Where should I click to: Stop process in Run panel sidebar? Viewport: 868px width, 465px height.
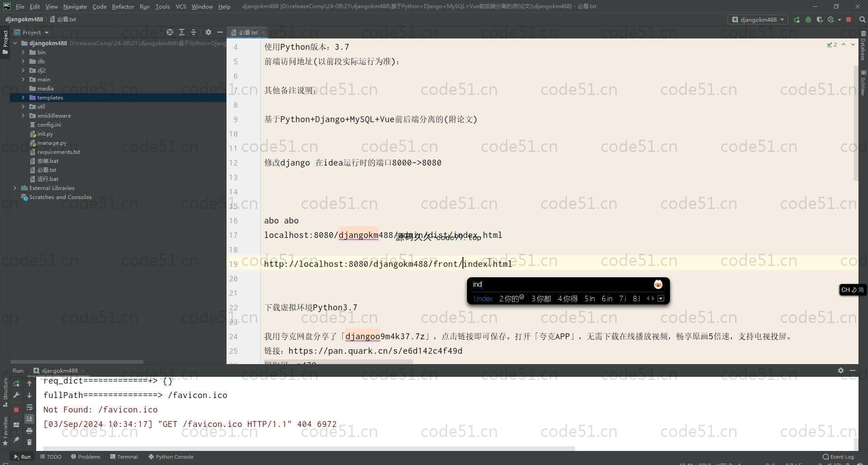pyautogui.click(x=16, y=409)
